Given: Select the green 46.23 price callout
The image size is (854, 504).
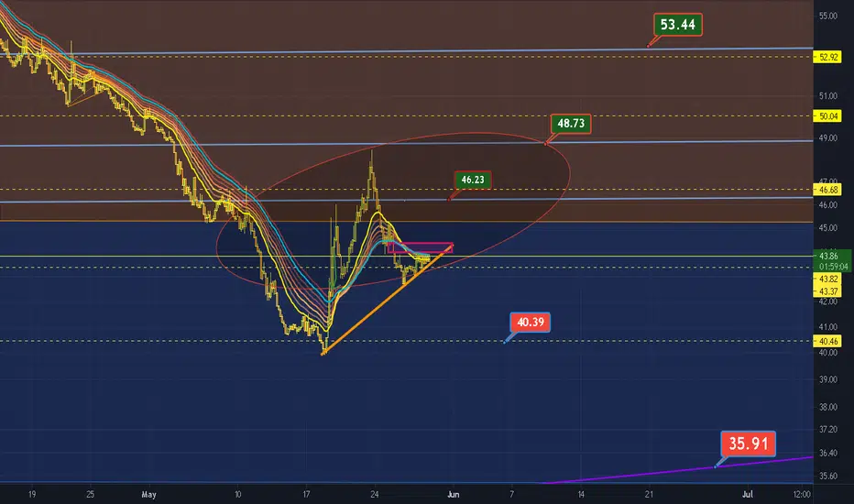Looking at the screenshot, I should click(472, 180).
